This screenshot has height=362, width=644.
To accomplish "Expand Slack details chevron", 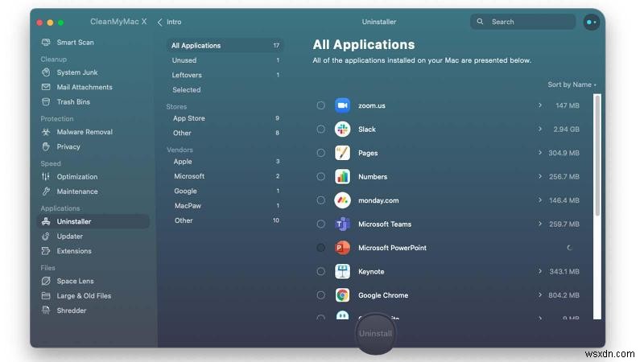I will click(539, 130).
